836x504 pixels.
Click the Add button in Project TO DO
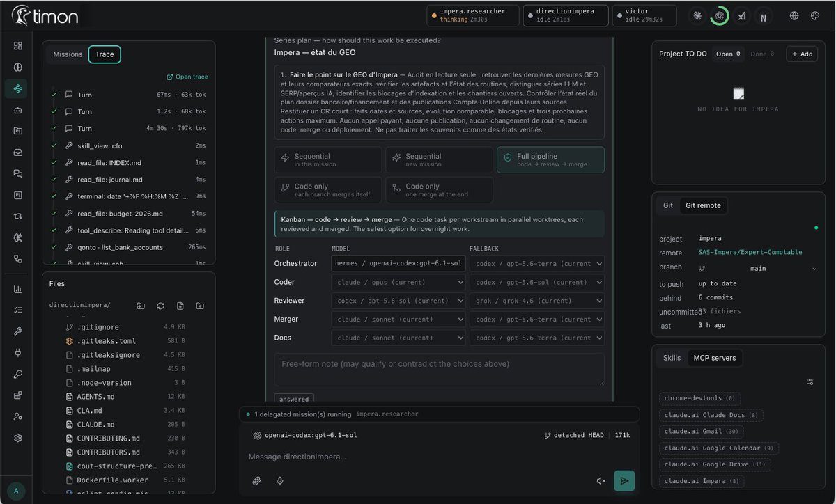[x=802, y=54]
